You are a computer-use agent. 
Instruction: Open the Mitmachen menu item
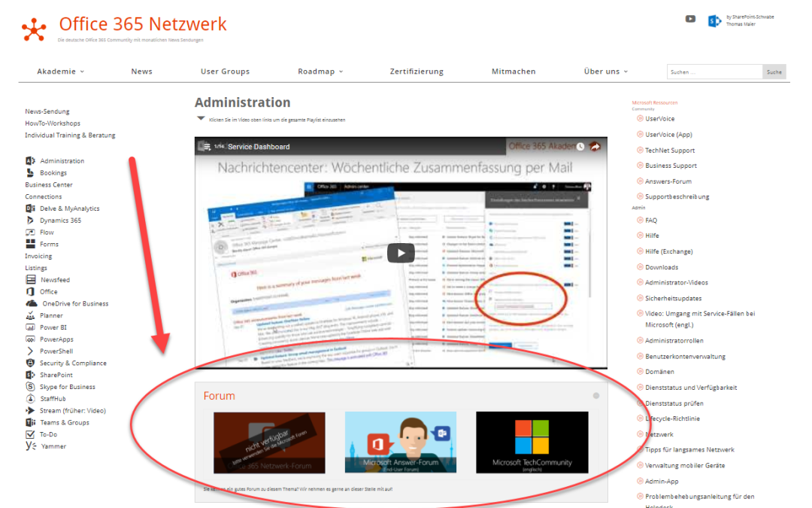(x=514, y=71)
